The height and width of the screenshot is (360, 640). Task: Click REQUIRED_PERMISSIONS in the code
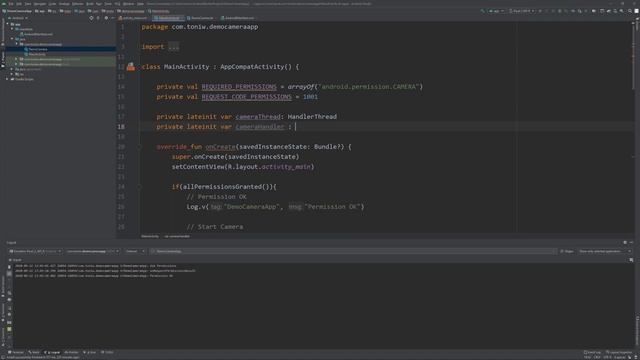pos(239,87)
